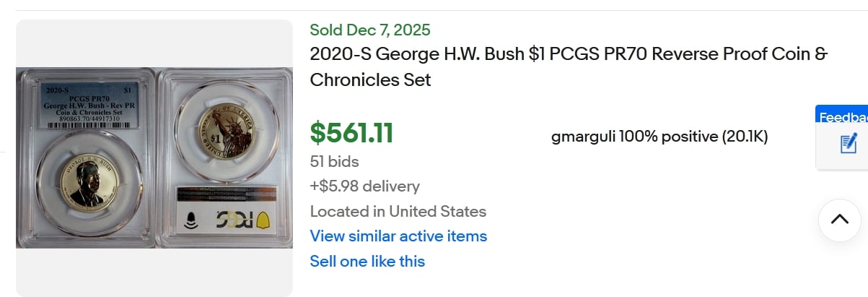The width and height of the screenshot is (868, 297).
Task: Open the Feedback pencil note icon
Action: click(x=849, y=143)
